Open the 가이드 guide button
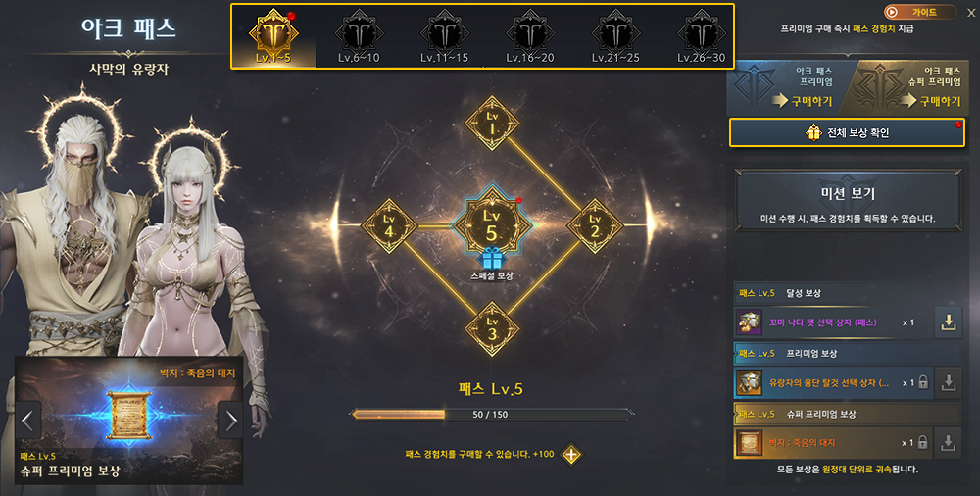The width and height of the screenshot is (980, 496). [920, 12]
